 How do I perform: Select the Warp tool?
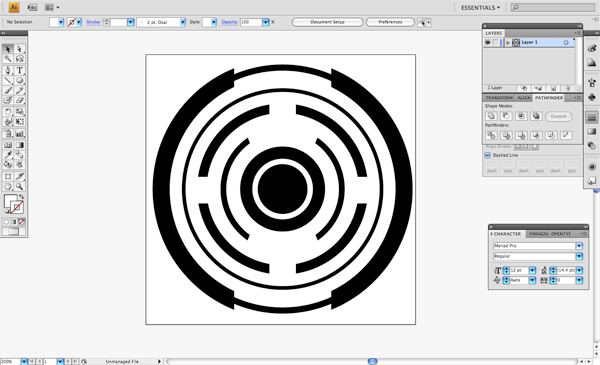8,122
